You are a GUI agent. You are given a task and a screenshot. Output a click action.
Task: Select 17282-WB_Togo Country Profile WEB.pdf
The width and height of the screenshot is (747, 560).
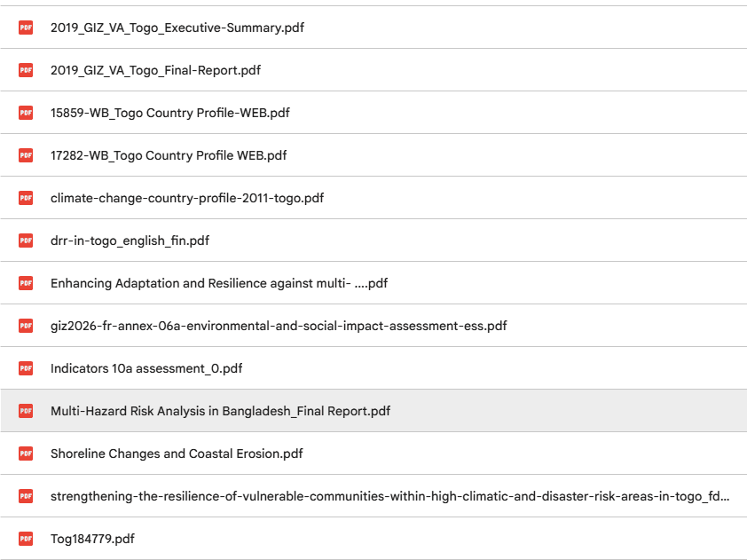pyautogui.click(x=373, y=155)
